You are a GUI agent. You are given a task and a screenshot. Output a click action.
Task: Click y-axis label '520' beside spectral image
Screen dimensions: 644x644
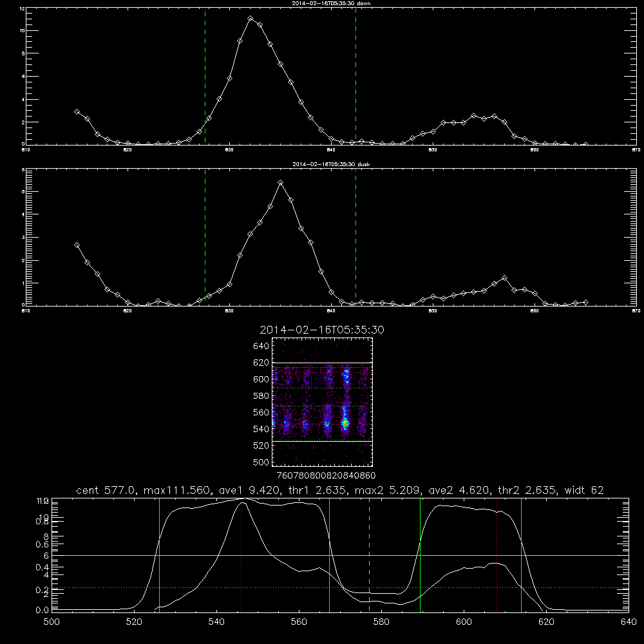[x=261, y=446]
